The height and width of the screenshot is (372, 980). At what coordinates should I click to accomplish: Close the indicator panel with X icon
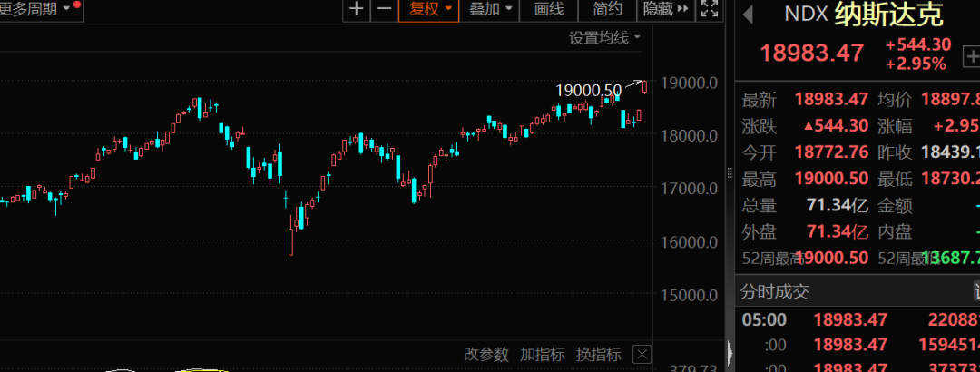click(642, 354)
